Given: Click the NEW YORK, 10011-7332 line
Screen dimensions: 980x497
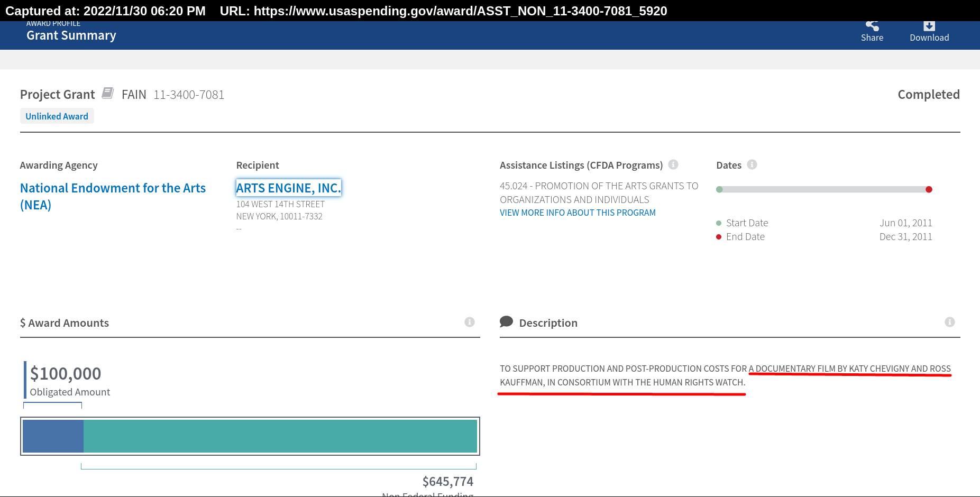Looking at the screenshot, I should (279, 216).
